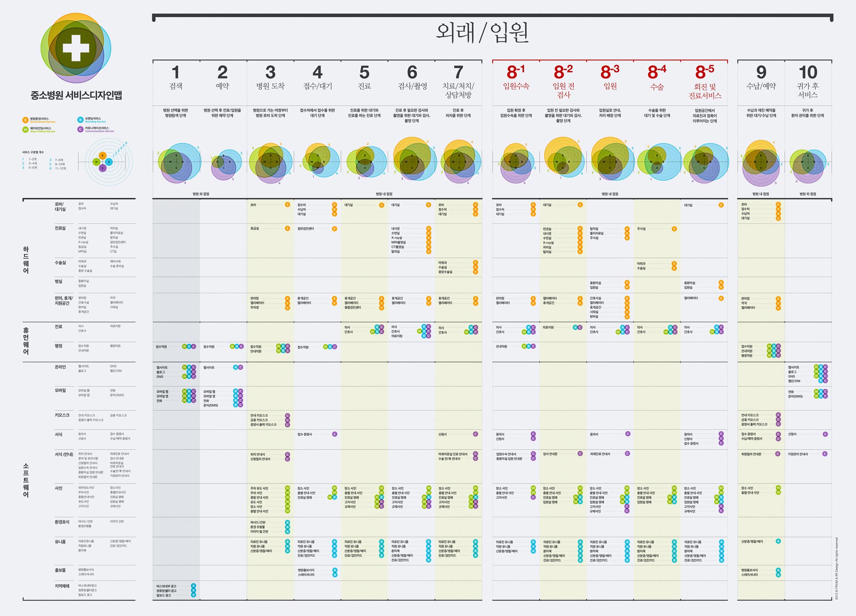This screenshot has height=616, width=856.
Task: Click the 외래/입원 title at the top
Action: click(x=482, y=33)
